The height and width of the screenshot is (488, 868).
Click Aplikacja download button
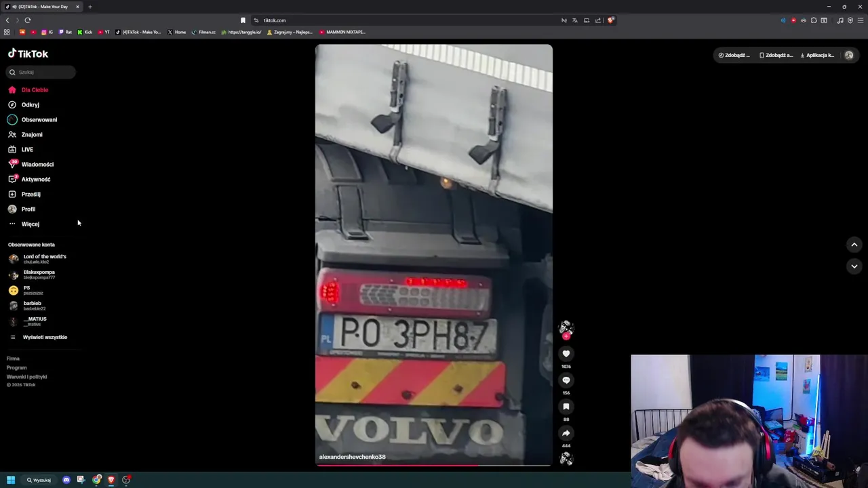[817, 55]
